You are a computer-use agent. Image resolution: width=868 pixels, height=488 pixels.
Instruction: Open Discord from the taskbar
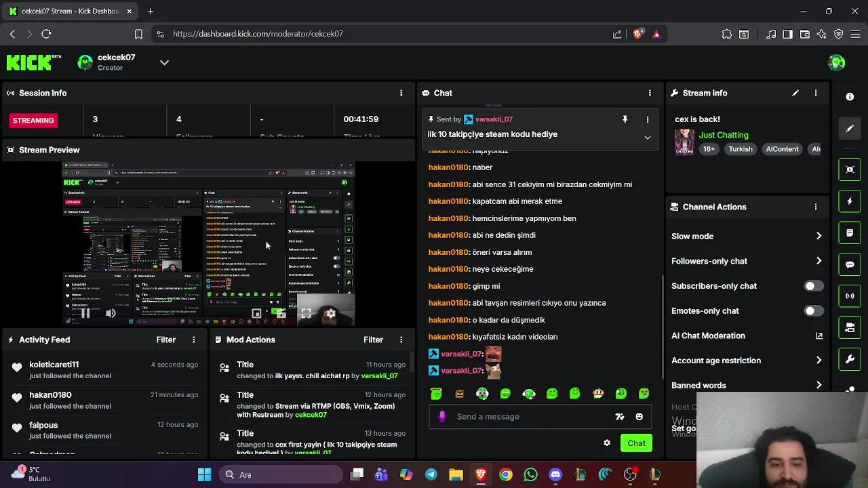pyautogui.click(x=555, y=474)
